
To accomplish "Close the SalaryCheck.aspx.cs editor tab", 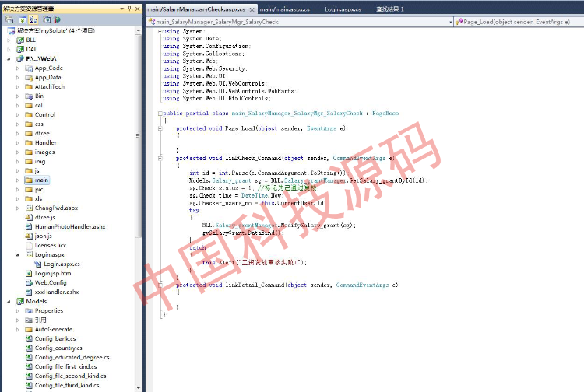I will tap(252, 9).
